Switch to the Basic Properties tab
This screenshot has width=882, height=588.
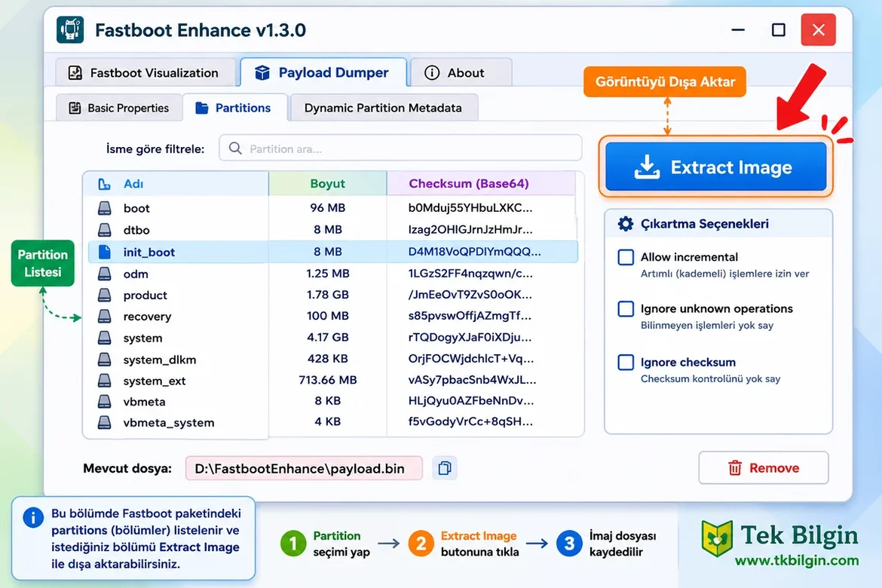119,108
